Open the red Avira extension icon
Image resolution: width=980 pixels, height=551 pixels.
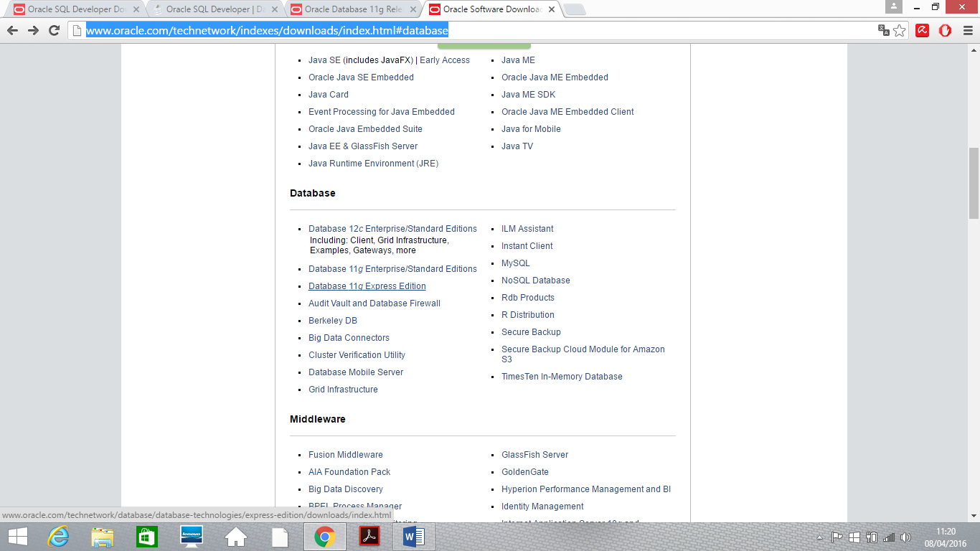923,30
